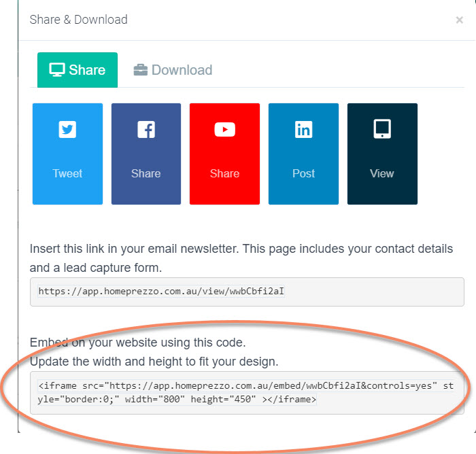
Task: Click the YouTube Share tile
Action: [224, 154]
